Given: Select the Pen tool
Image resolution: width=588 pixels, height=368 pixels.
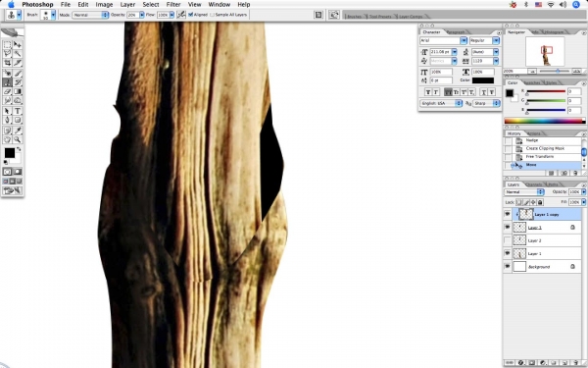Looking at the screenshot, I should point(7,120).
